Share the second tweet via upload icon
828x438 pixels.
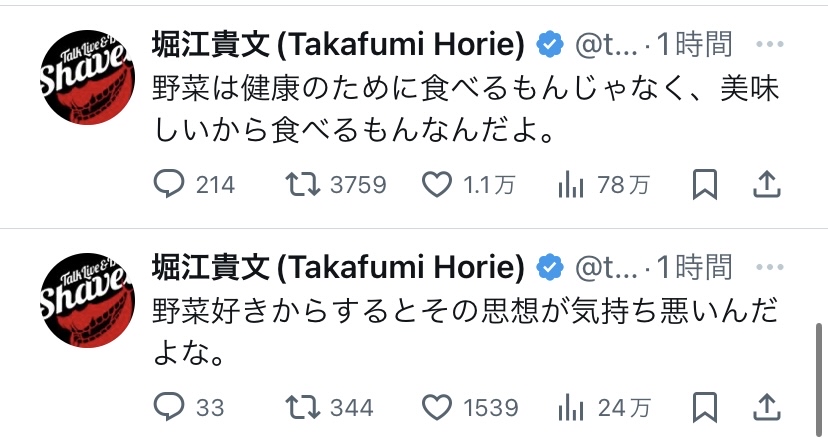[766, 407]
